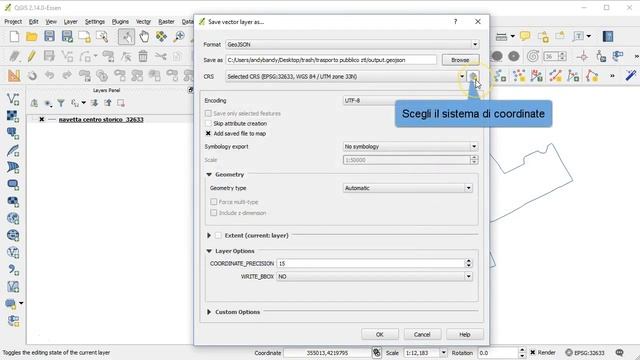This screenshot has height=360, width=640.
Task: Click the Measure Line ruler icon
Action: click(501, 37)
